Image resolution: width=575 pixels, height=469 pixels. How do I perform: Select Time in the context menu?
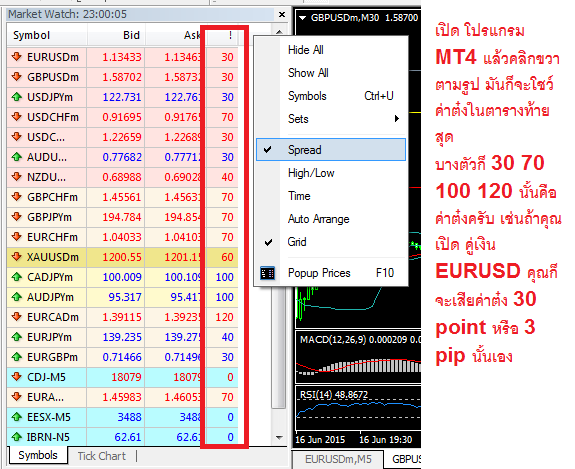(x=299, y=196)
